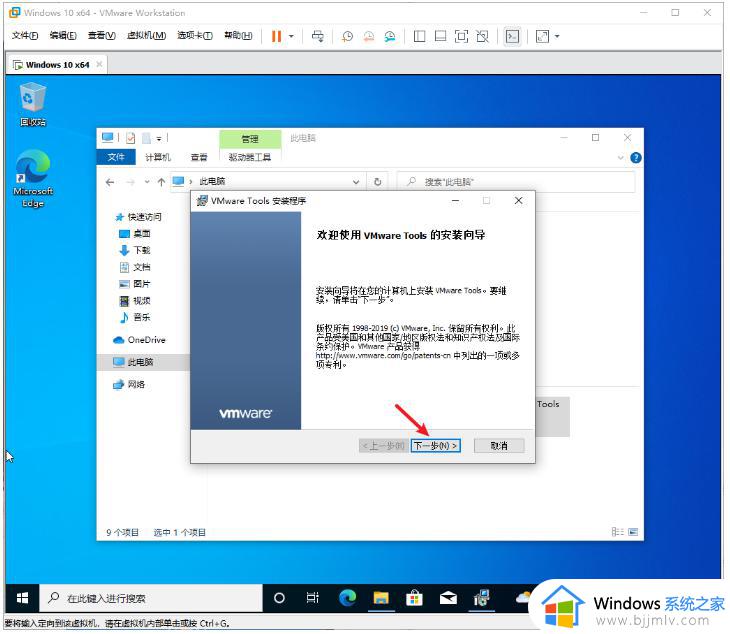Toggle the VMware library sidebar icon
The width and height of the screenshot is (730, 634).
click(419, 36)
